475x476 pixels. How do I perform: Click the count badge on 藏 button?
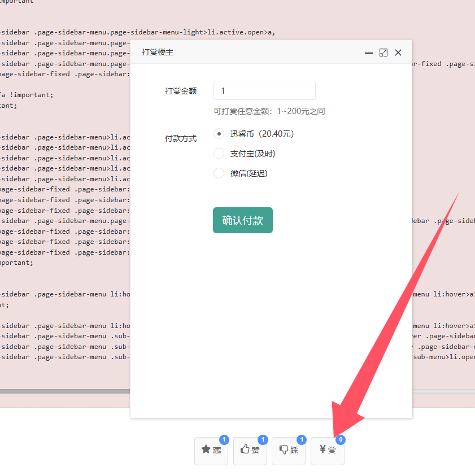click(224, 440)
